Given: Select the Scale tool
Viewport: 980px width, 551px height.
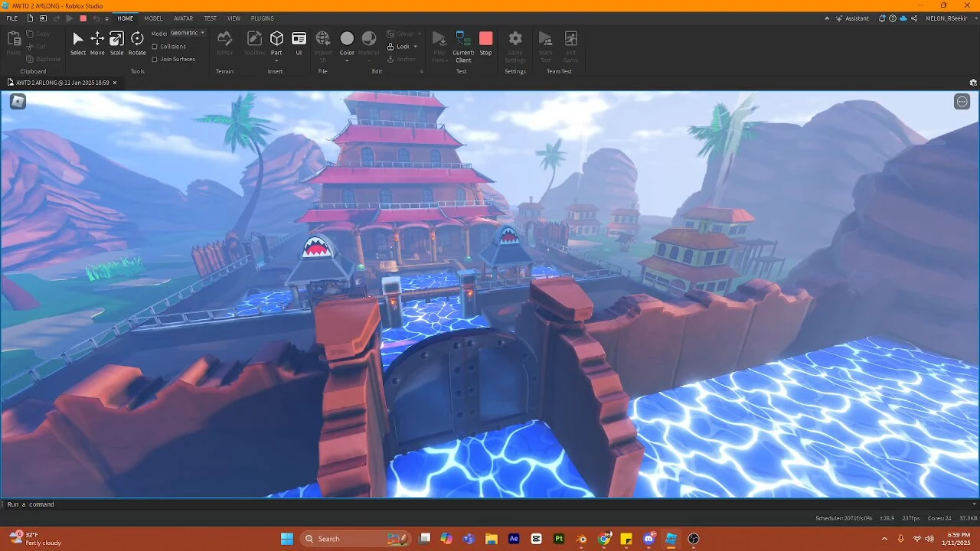Looking at the screenshot, I should 116,42.
